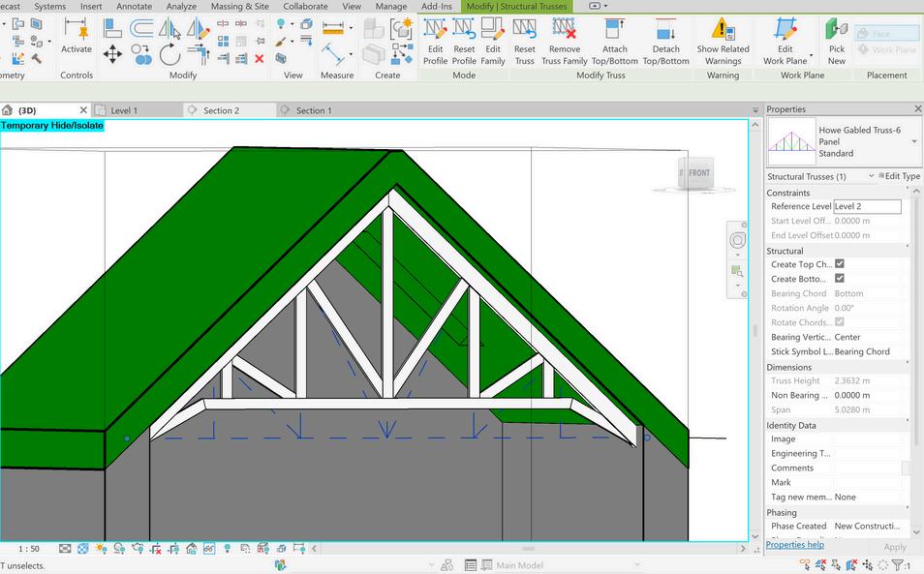Click the Pick New placement tool
The width and height of the screenshot is (924, 574).
click(x=836, y=42)
